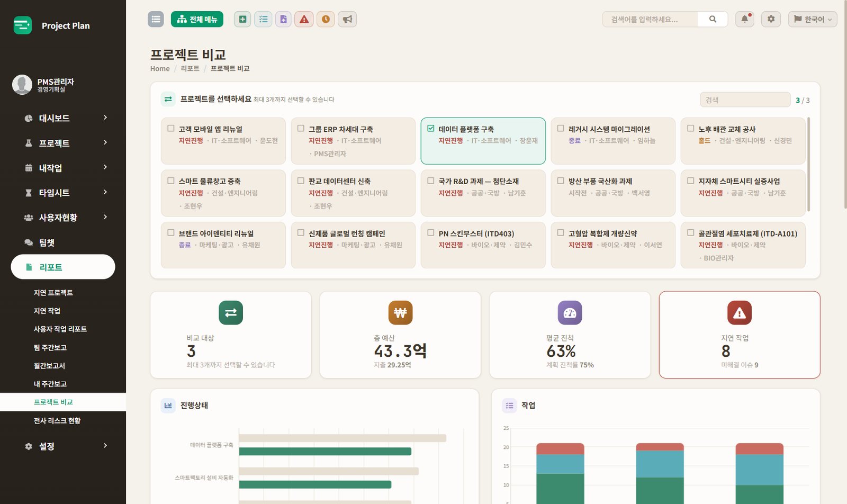
Task: Click the 평균 진척 gauge icon
Action: click(x=570, y=313)
